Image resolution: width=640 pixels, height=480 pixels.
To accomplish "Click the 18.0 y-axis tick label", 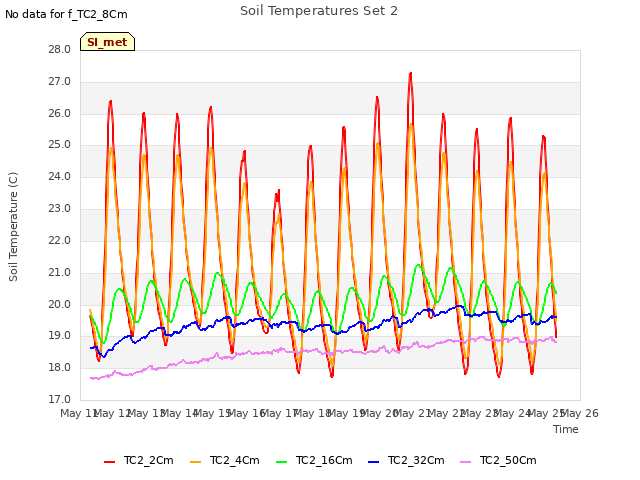I will (60, 368).
